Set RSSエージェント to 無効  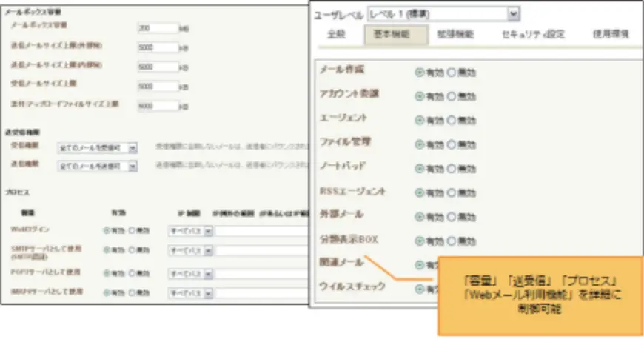[x=452, y=192]
